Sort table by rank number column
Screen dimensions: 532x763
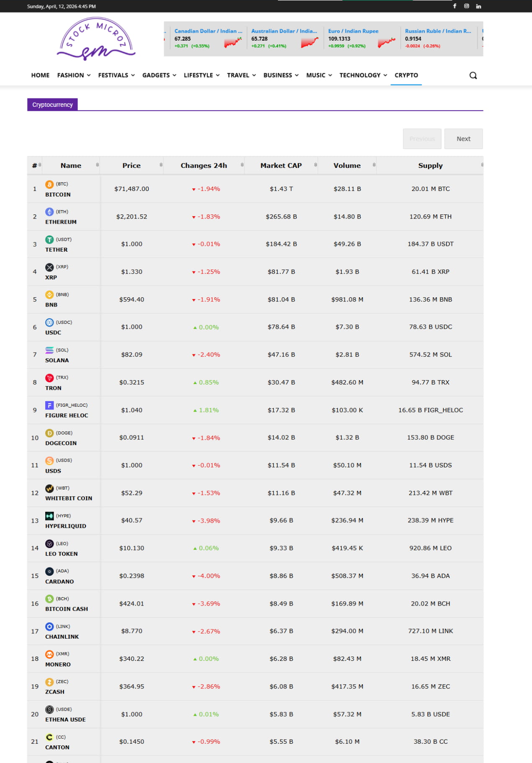coord(35,165)
